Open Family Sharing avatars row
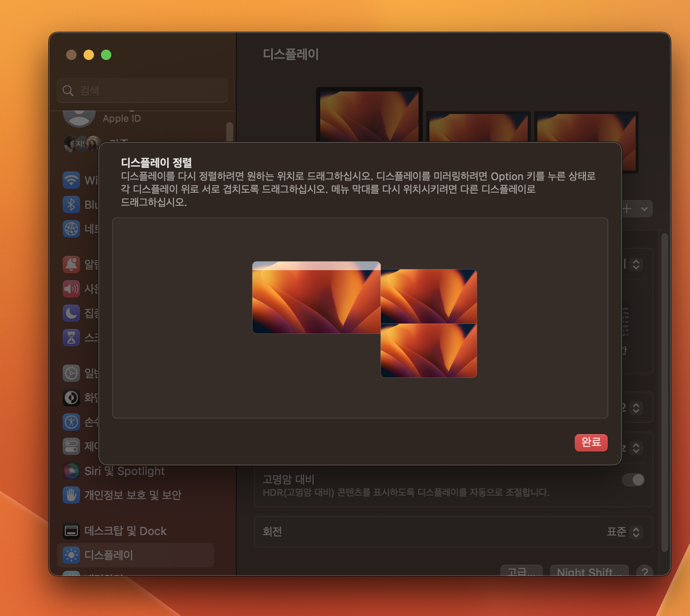Screen dimensions: 690x616 click(x=83, y=143)
